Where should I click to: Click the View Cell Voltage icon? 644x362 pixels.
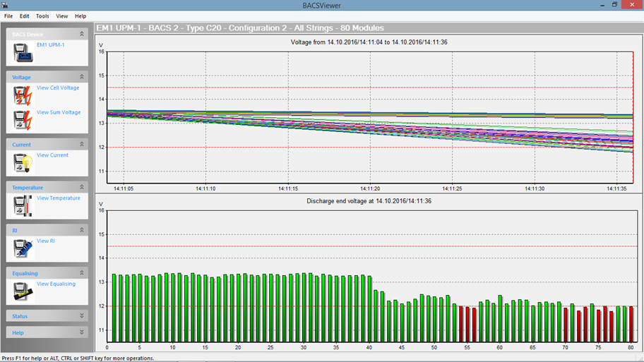click(23, 95)
